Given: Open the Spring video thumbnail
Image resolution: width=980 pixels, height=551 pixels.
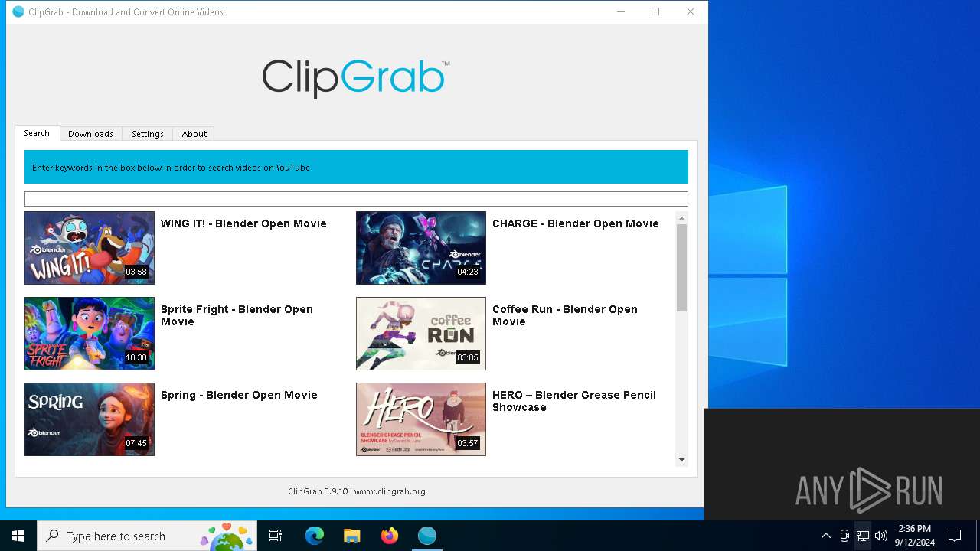Looking at the screenshot, I should coord(90,419).
